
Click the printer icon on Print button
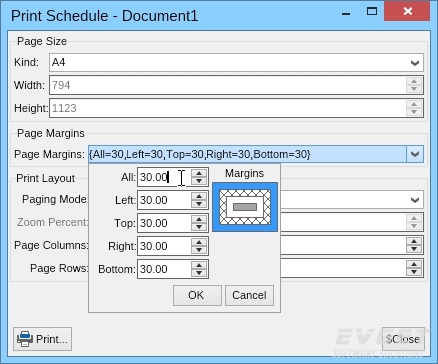(25, 339)
